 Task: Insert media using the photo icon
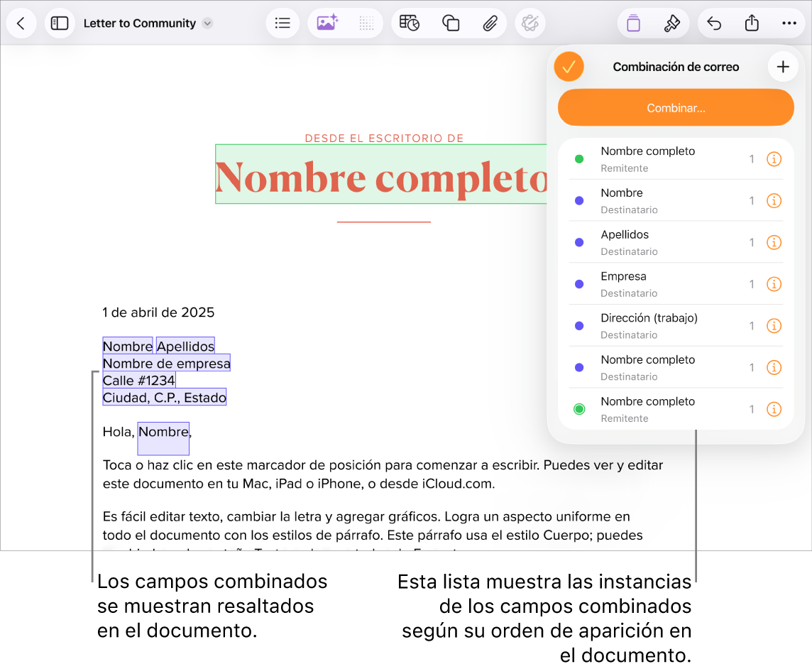click(x=327, y=23)
